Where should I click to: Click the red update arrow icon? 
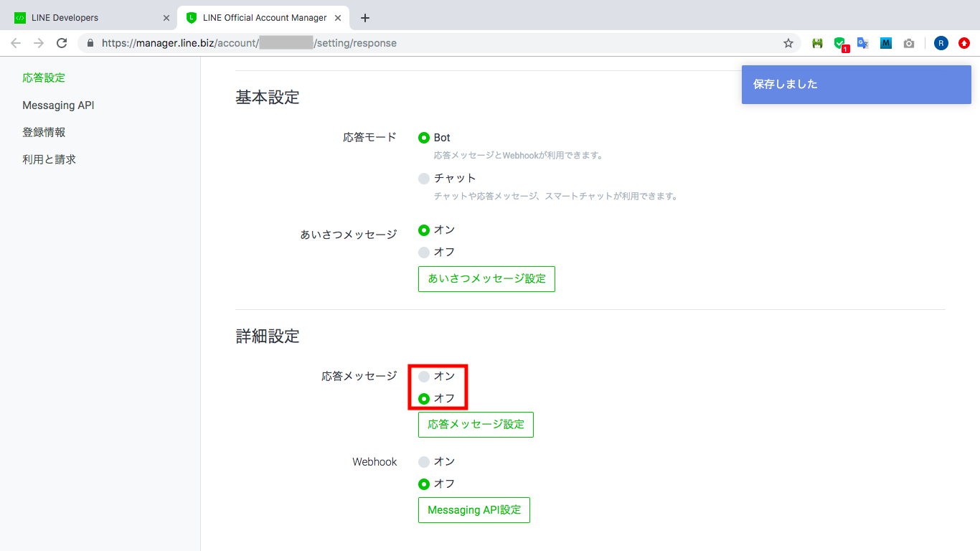point(964,43)
